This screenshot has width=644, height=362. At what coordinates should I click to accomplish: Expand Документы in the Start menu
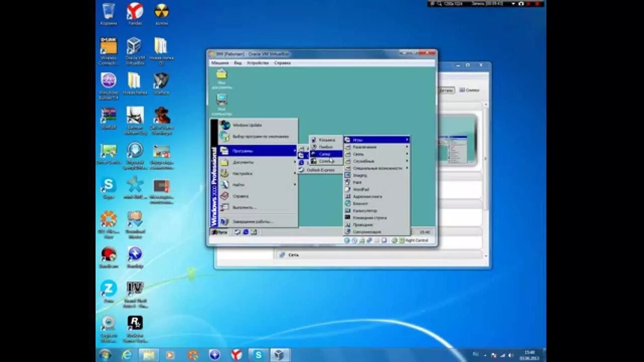point(258,162)
